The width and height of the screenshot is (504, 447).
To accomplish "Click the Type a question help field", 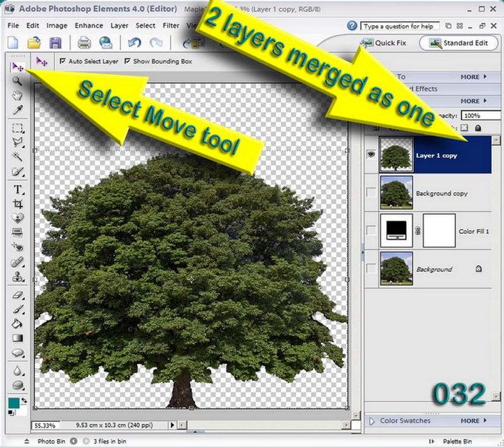I will click(400, 26).
